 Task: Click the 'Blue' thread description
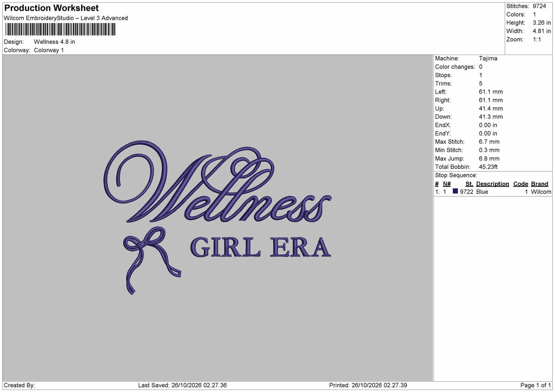482,191
